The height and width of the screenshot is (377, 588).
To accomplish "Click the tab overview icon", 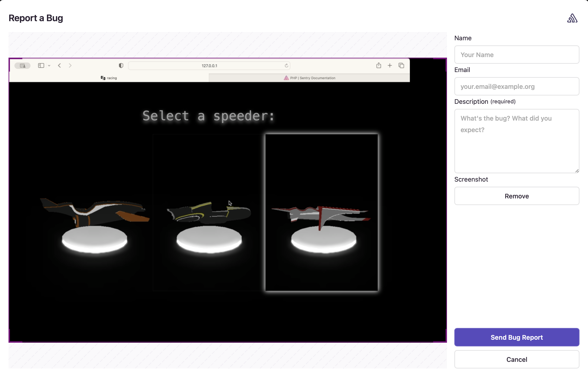I will [401, 65].
